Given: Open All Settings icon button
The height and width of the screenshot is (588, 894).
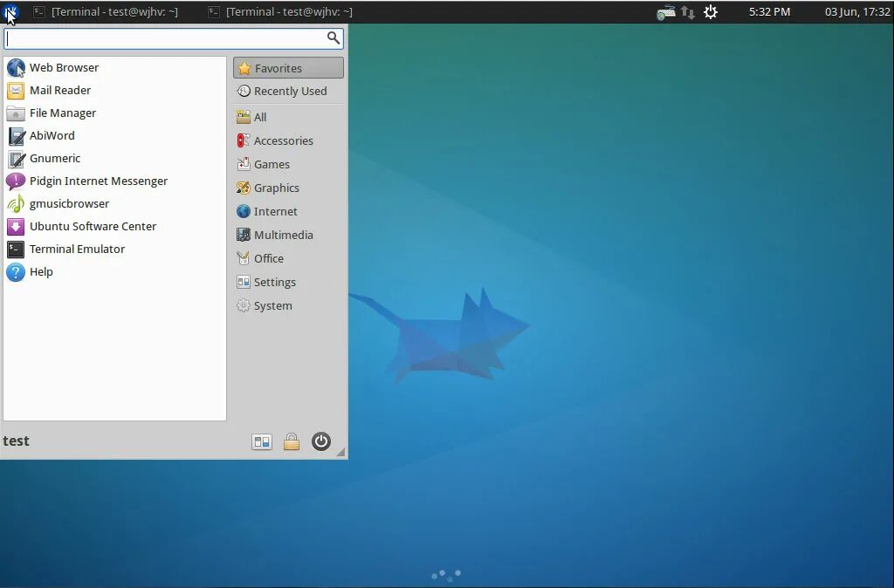Looking at the screenshot, I should [x=262, y=441].
